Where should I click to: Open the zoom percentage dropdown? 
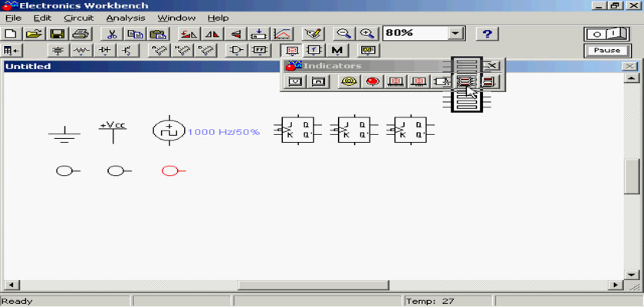coord(457,34)
